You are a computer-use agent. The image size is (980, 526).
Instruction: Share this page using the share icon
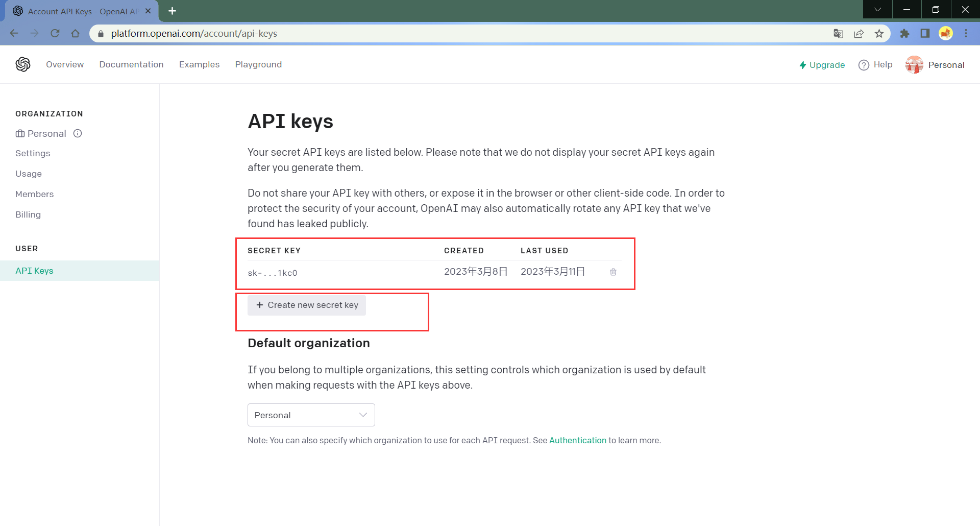click(x=859, y=34)
